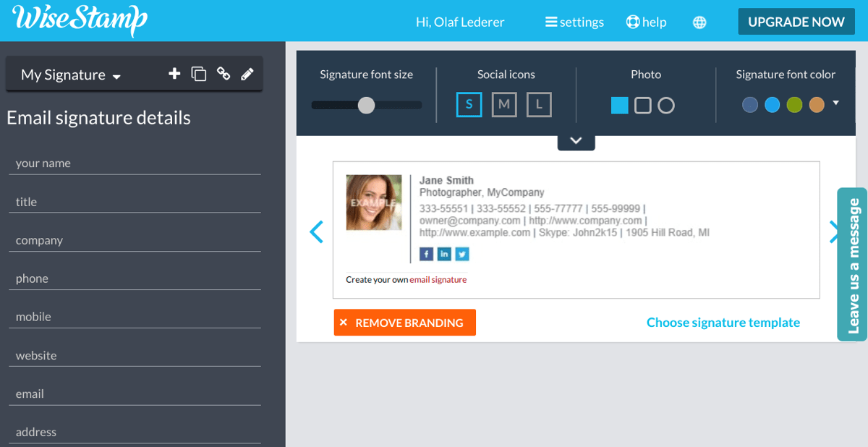Click the Twitter icon in signature preview
The width and height of the screenshot is (868, 447).
[462, 254]
